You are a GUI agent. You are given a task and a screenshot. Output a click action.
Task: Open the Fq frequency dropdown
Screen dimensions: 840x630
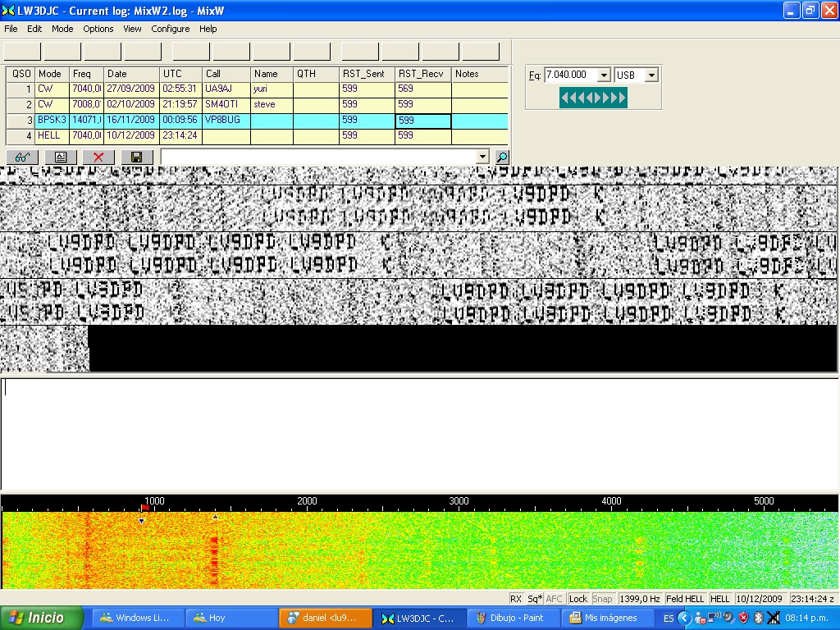(604, 75)
